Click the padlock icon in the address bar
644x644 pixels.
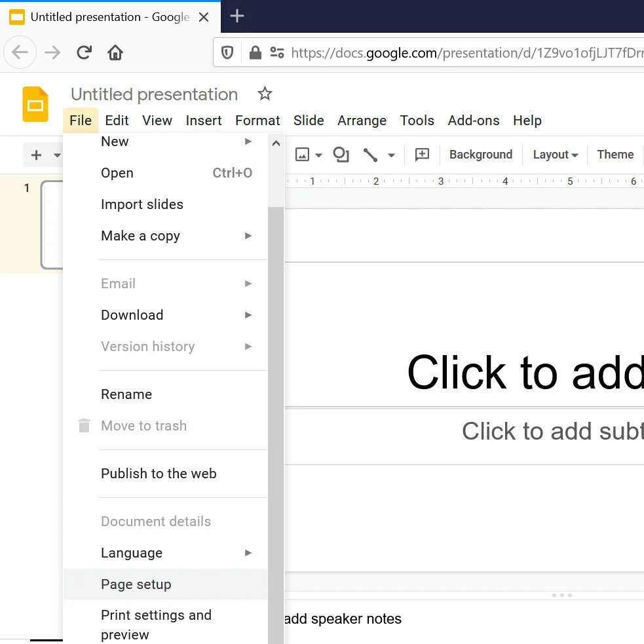tap(255, 52)
